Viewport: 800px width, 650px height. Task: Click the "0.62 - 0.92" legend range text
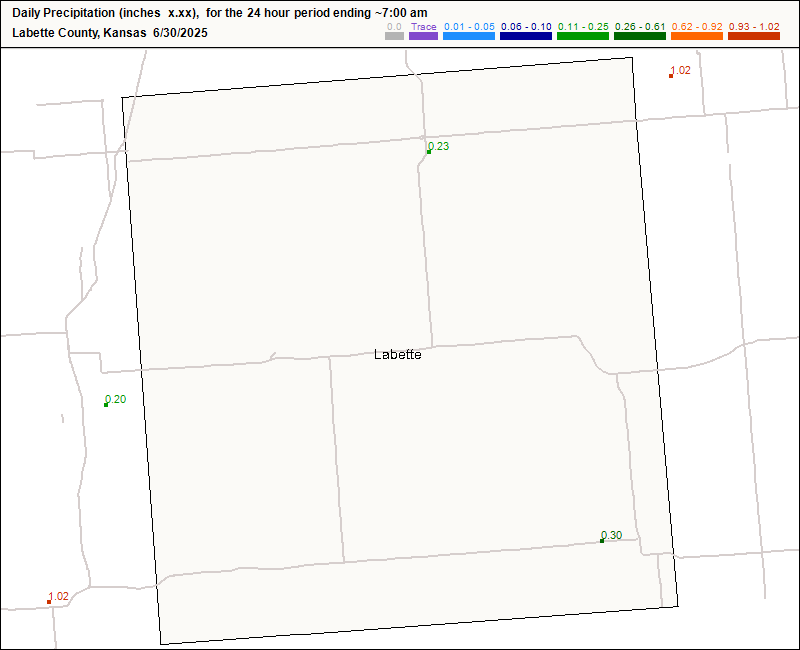tap(697, 26)
